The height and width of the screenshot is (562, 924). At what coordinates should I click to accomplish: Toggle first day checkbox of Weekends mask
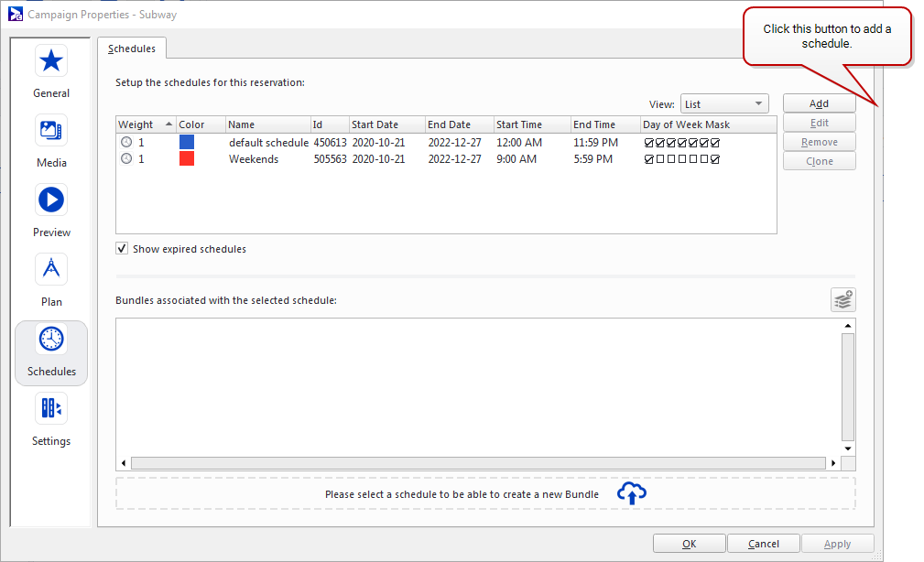tap(649, 159)
